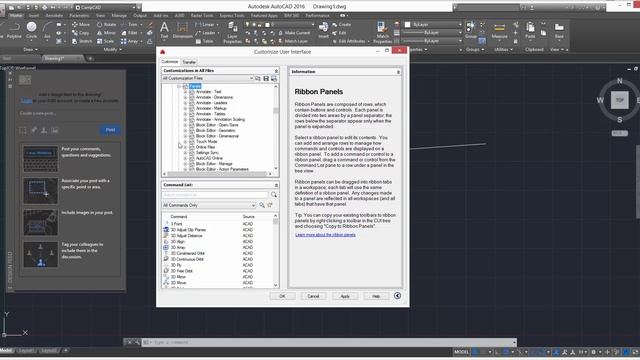
Task: Click the Scale tool in Modify panel
Action: pos(105,41)
